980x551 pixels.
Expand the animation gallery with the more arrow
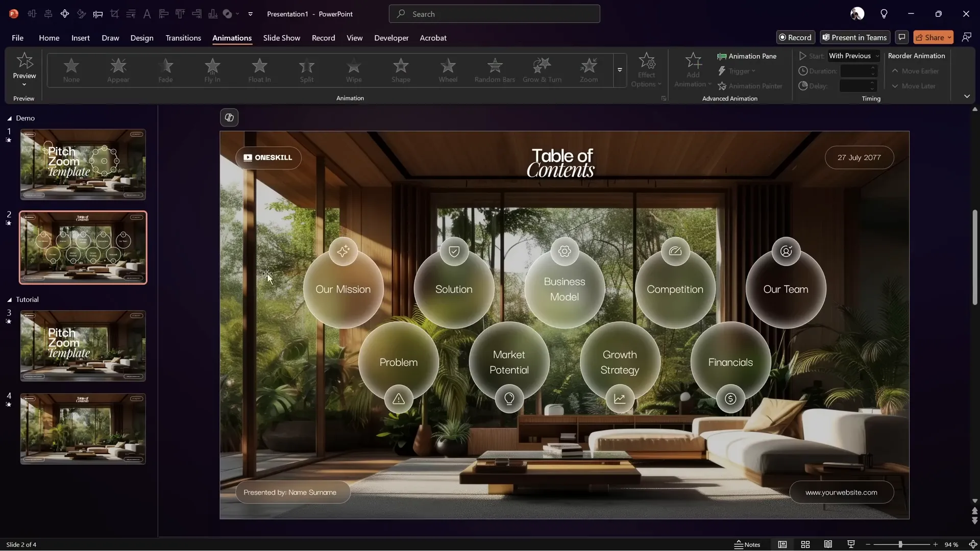[620, 70]
